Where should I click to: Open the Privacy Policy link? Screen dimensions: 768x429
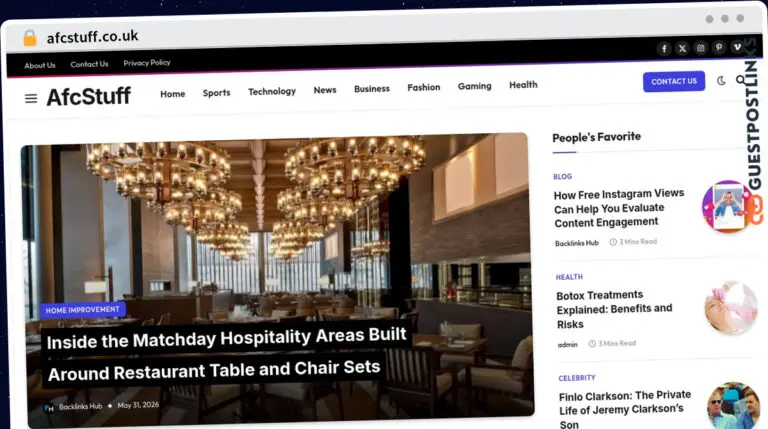point(147,63)
